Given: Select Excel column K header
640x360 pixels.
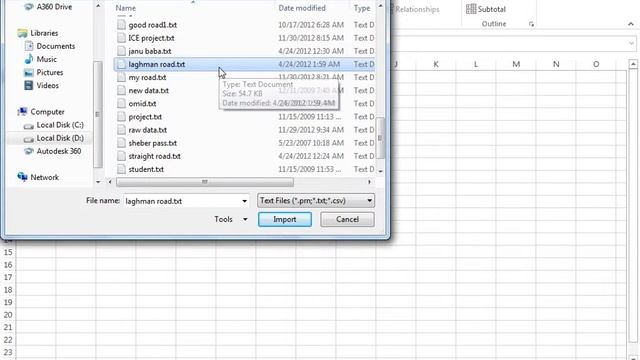Looking at the screenshot, I should coord(436,64).
